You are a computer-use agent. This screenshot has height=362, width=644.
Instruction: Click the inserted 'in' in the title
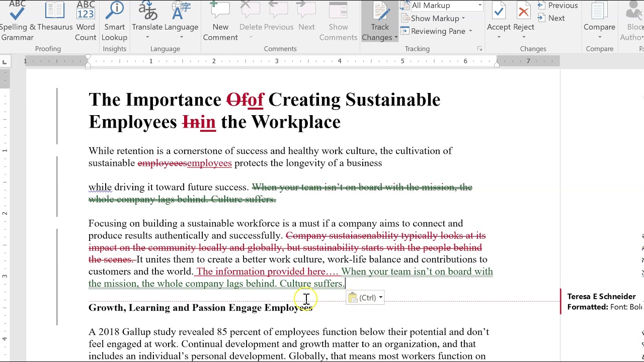tap(208, 122)
